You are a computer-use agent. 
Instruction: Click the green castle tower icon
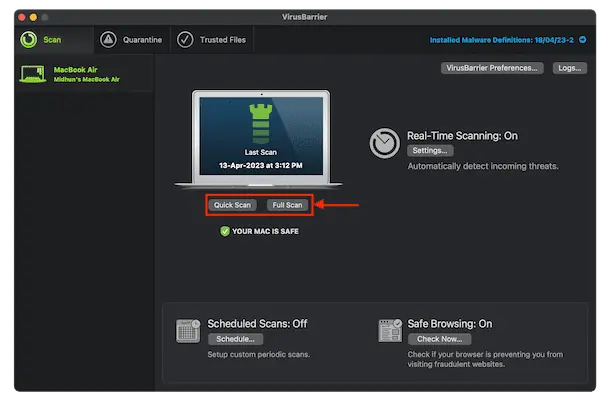(261, 124)
